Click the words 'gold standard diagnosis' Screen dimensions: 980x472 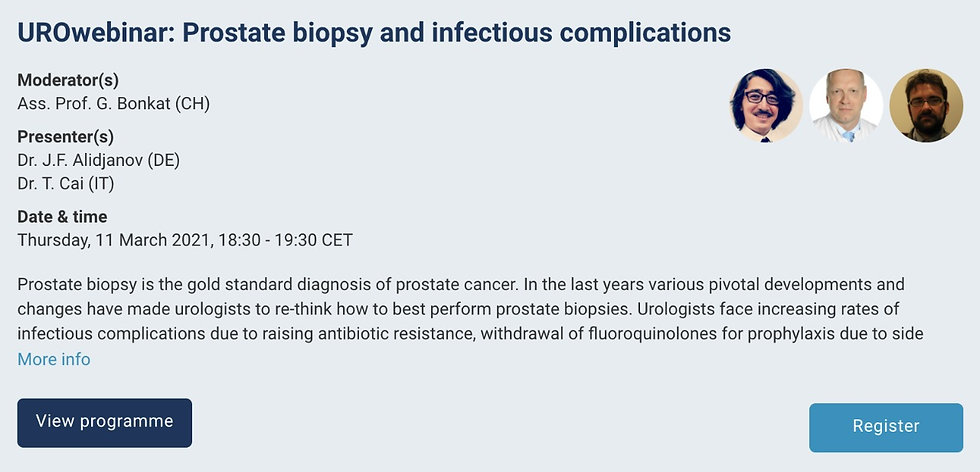point(296,284)
